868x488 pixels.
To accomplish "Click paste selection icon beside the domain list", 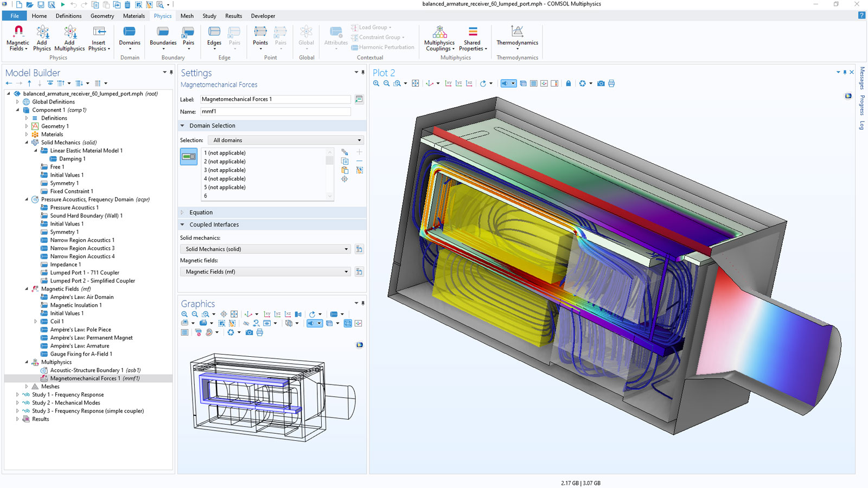I will click(x=344, y=170).
